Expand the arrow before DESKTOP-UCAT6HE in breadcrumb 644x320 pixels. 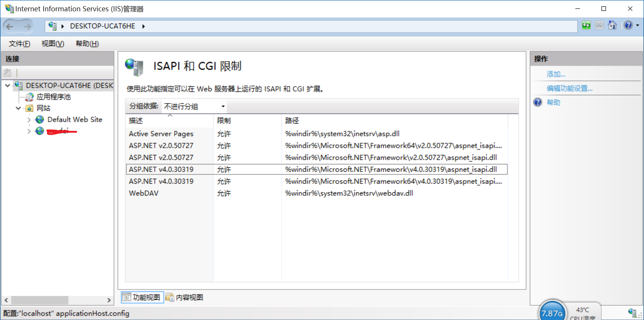coord(63,26)
